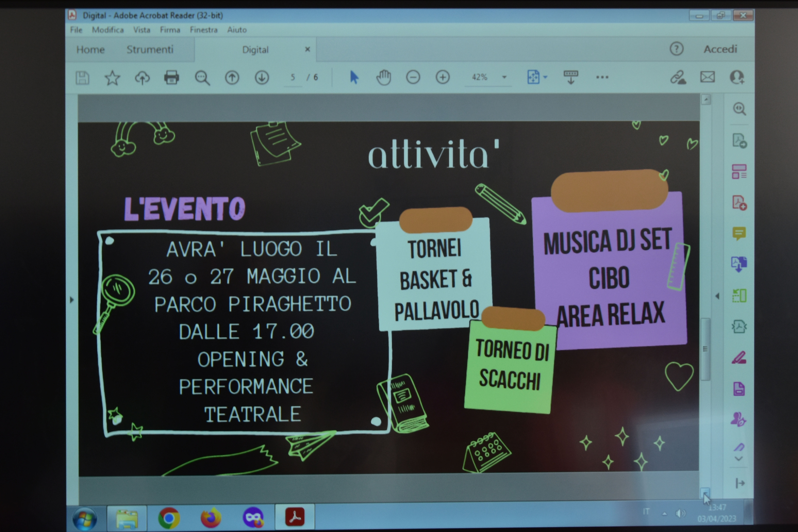Open the Fill and Sign pen tool
798x532 pixels.
click(x=739, y=447)
